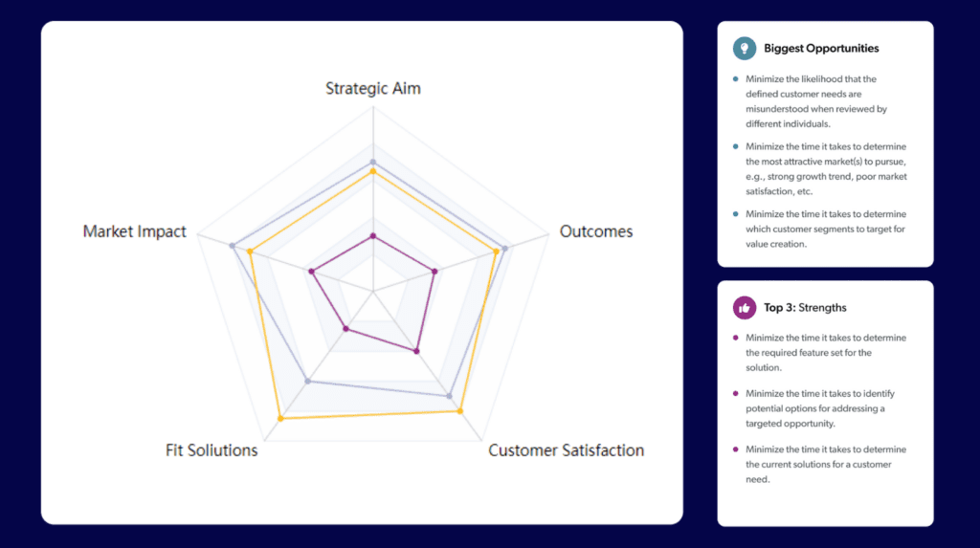Click the strength about current solutions for a need

[x=826, y=464]
